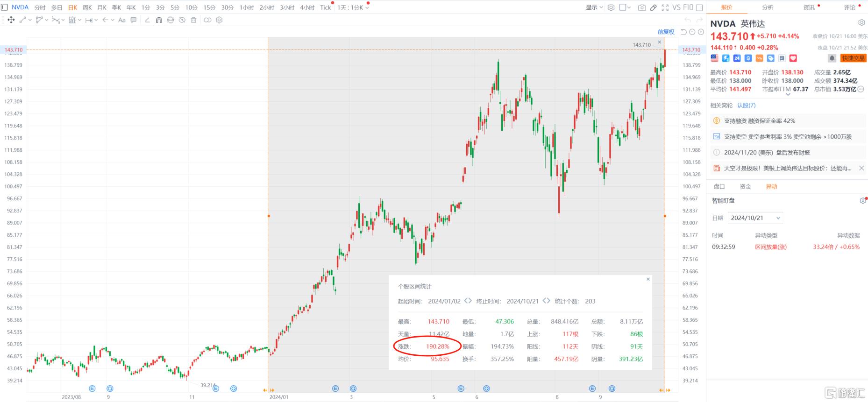868x402 pixels.
Task: Expand more quote details chevron
Action: coord(788,95)
